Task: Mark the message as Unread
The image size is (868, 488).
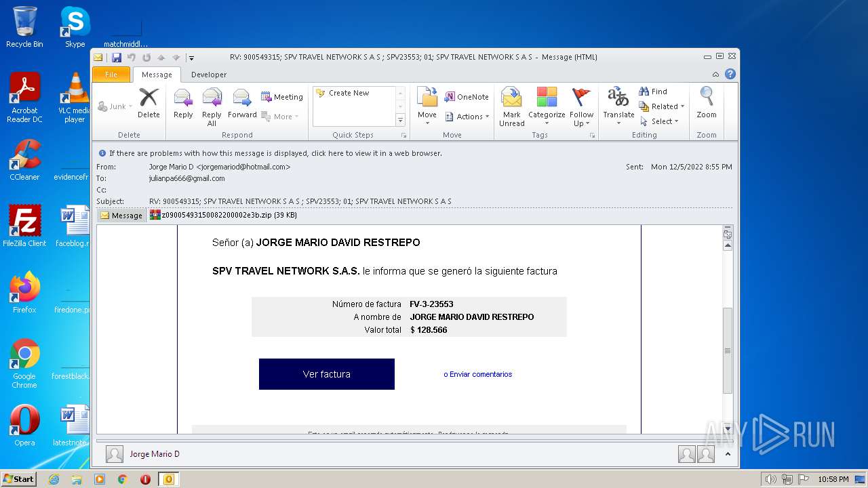Action: [x=512, y=107]
